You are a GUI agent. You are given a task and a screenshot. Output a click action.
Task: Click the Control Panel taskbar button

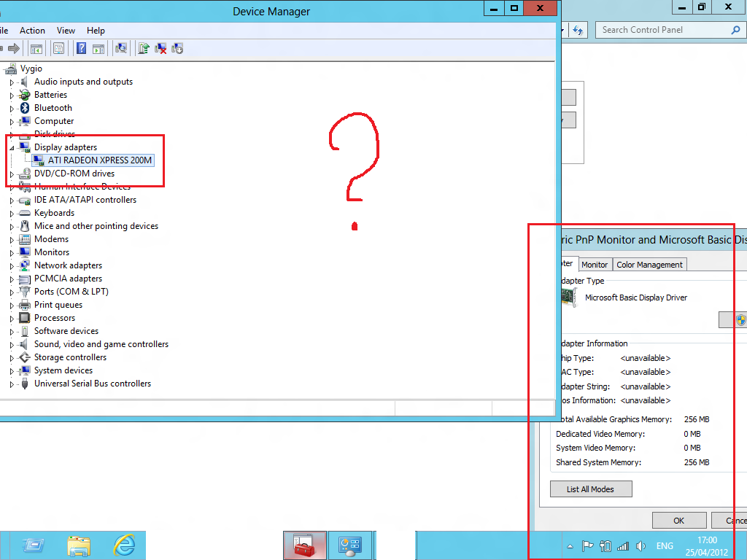click(x=350, y=545)
